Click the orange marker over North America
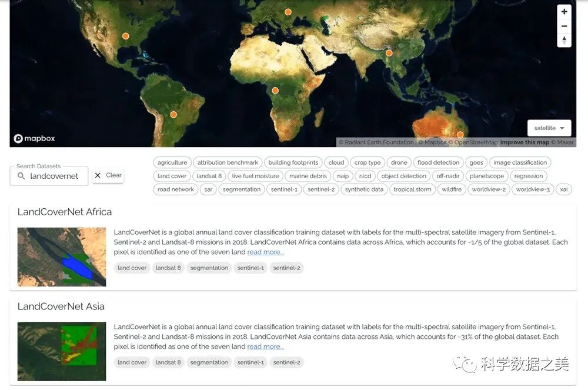 click(125, 36)
